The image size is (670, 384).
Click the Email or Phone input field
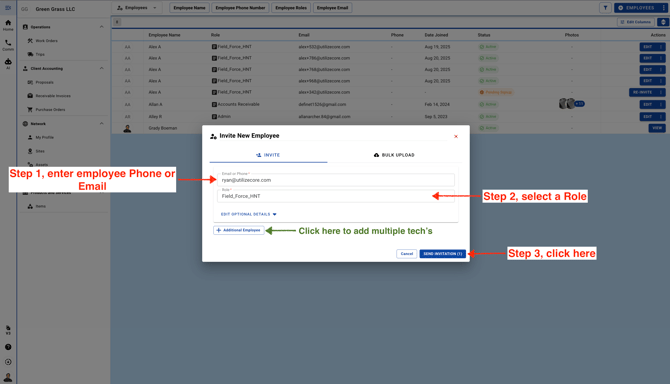[x=335, y=179]
